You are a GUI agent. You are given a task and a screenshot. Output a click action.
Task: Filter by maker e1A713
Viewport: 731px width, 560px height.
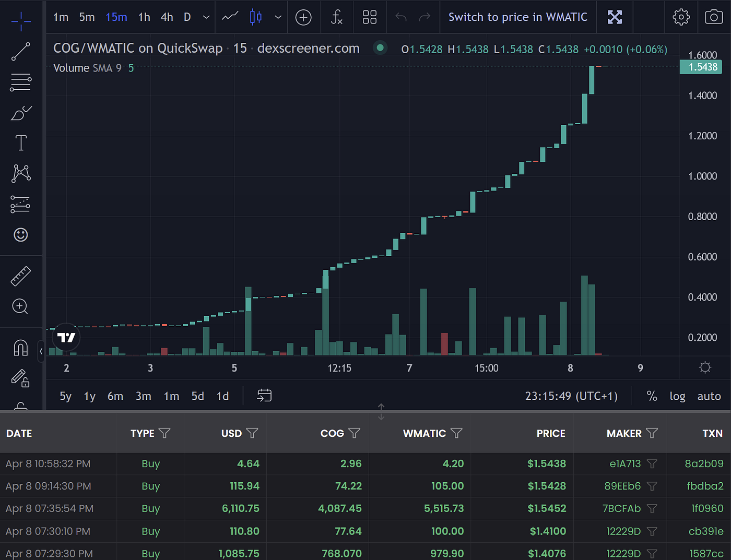coord(652,463)
